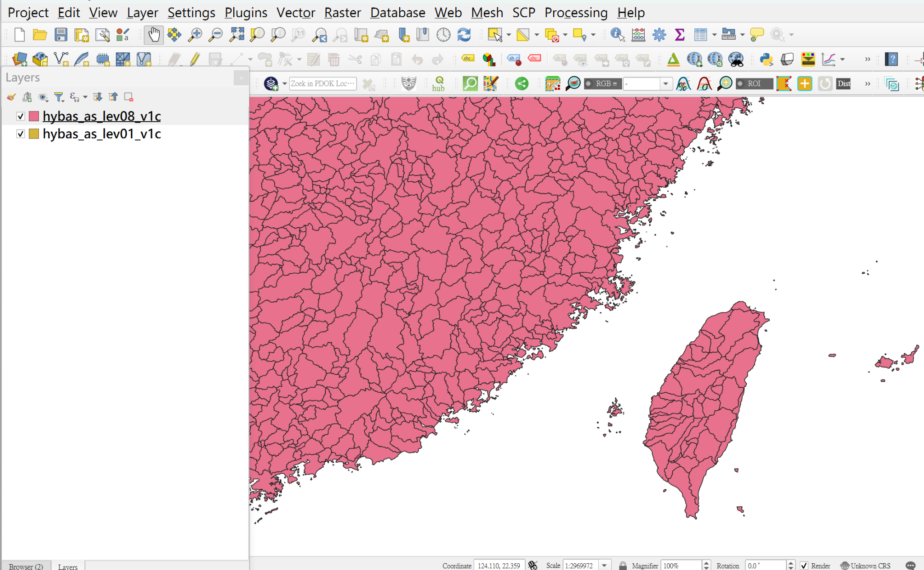
Task: Expand the PDOK plugin dropdown arrow
Action: pos(284,84)
